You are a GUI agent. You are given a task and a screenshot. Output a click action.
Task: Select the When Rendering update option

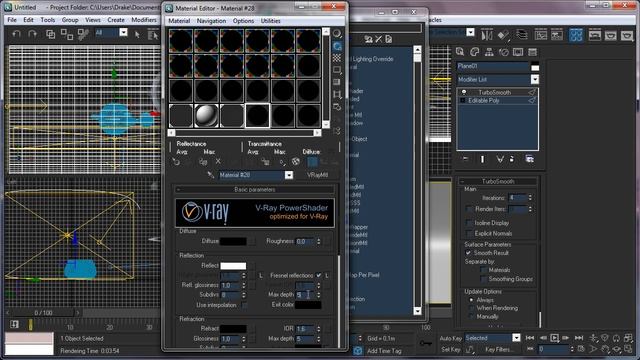(x=471, y=308)
